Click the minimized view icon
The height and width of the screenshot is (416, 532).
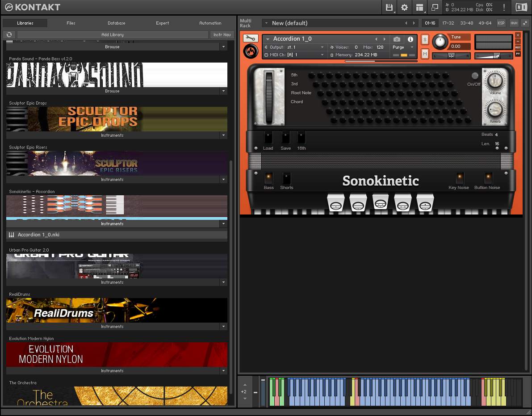[435, 7]
